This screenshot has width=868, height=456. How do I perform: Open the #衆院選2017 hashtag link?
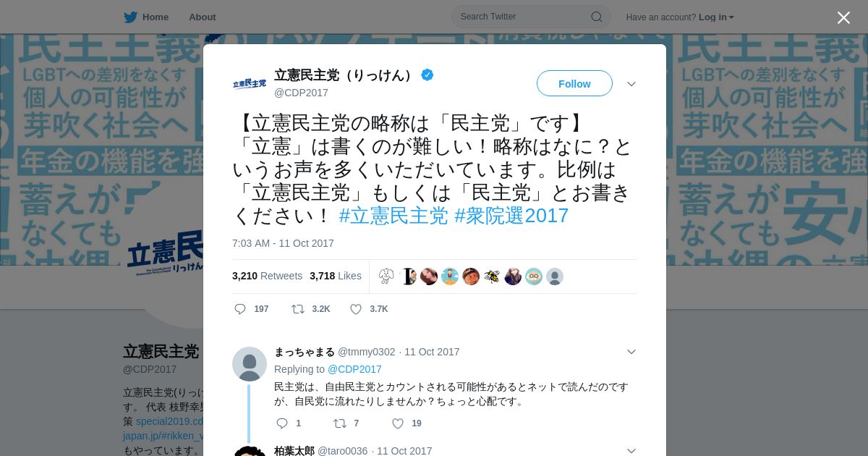coord(511,216)
